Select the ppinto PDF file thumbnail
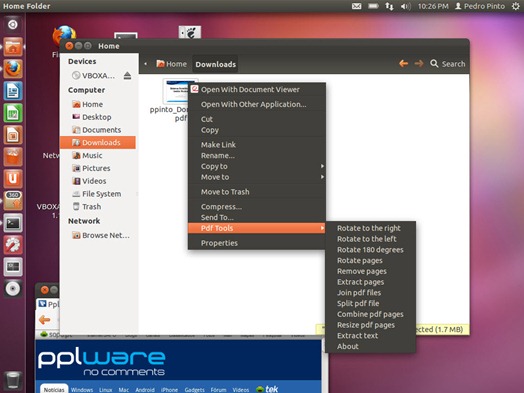This screenshot has width=524, height=393. click(176, 91)
